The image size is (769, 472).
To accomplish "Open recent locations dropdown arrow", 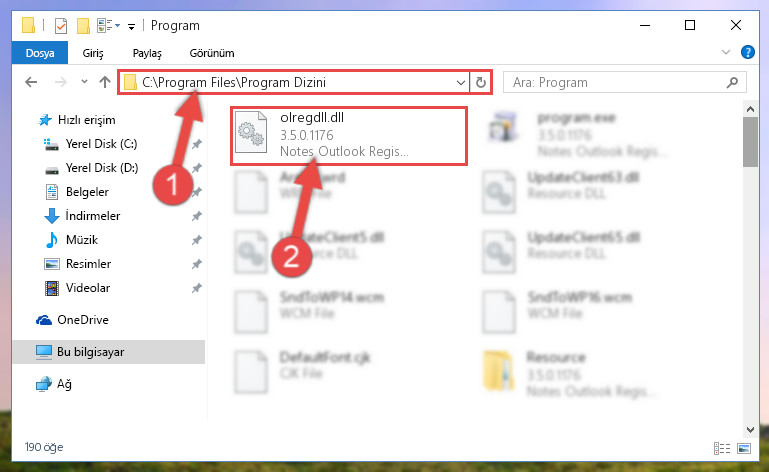I will pyautogui.click(x=84, y=82).
